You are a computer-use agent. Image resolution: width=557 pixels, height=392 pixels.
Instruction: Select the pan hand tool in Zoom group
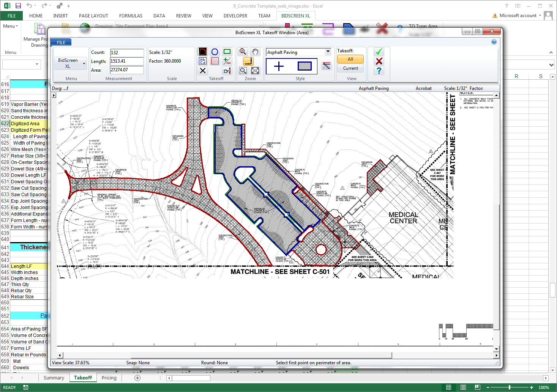pos(256,52)
